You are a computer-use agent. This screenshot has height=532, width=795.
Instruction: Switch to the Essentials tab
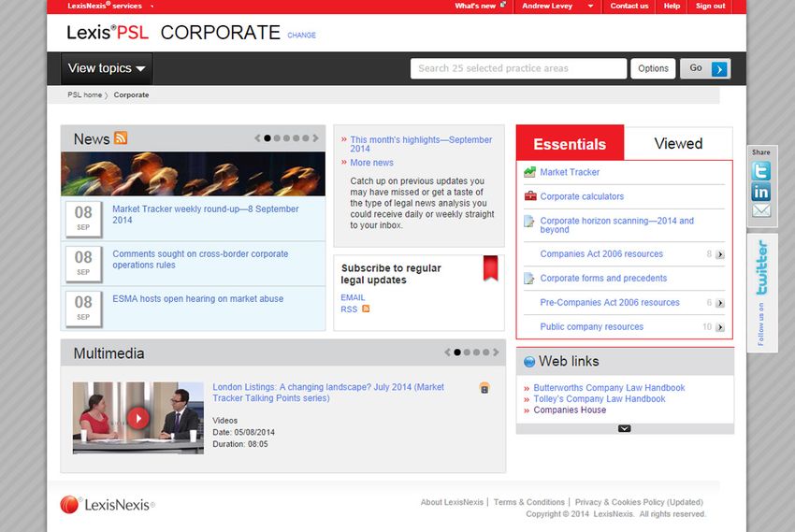[570, 143]
